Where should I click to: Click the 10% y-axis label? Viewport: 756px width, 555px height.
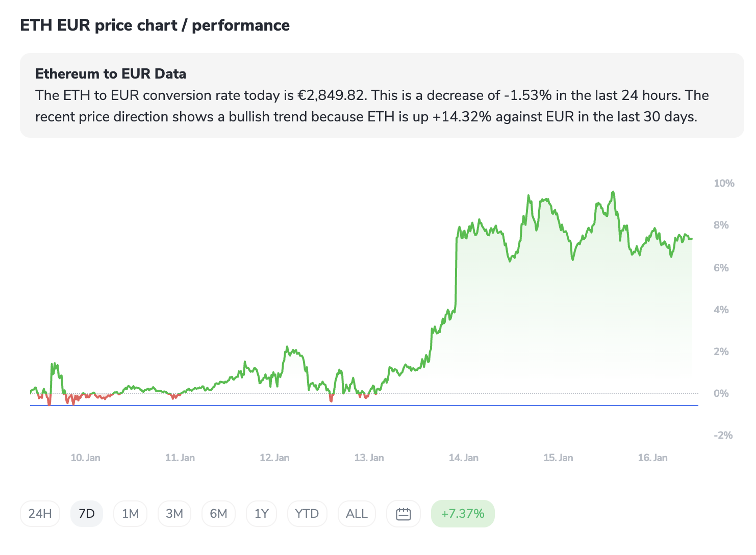(x=724, y=183)
